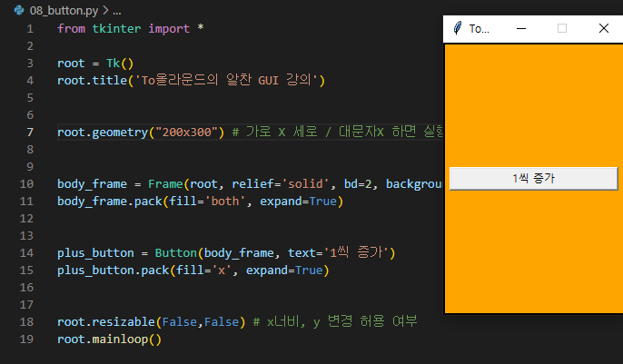Close the Tk window
Image resolution: width=623 pixels, height=364 pixels.
[604, 28]
